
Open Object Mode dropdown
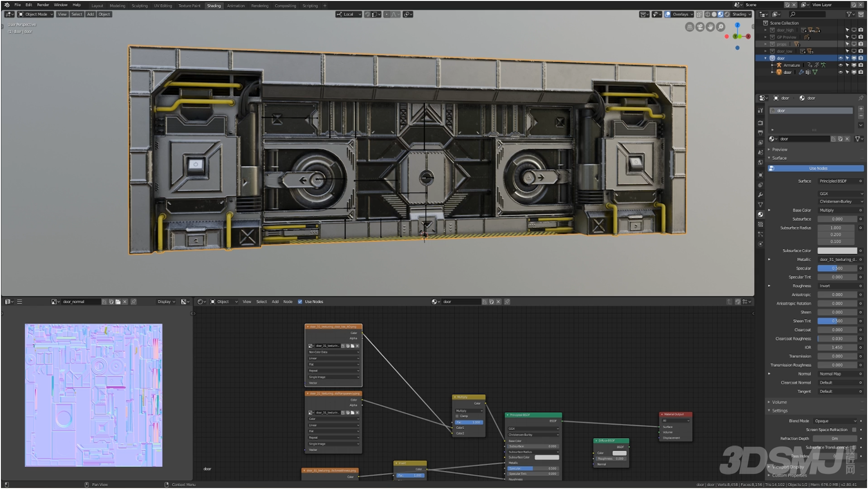point(35,14)
